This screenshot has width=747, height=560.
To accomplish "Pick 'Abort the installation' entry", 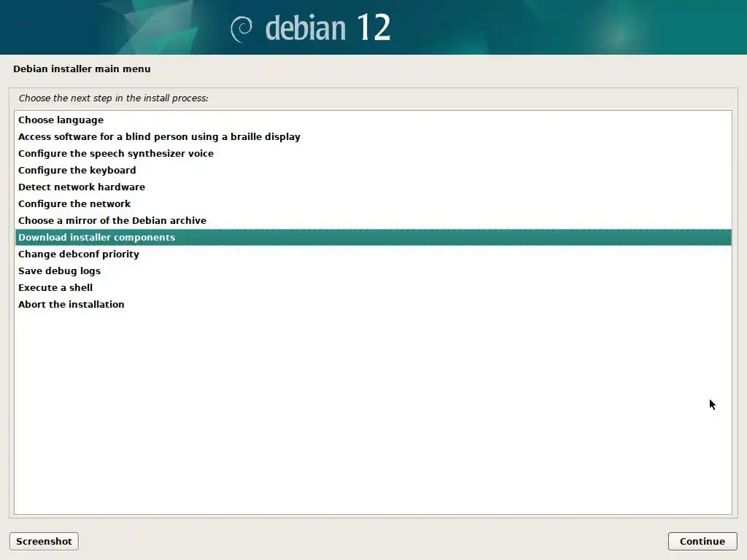I will point(373,304).
